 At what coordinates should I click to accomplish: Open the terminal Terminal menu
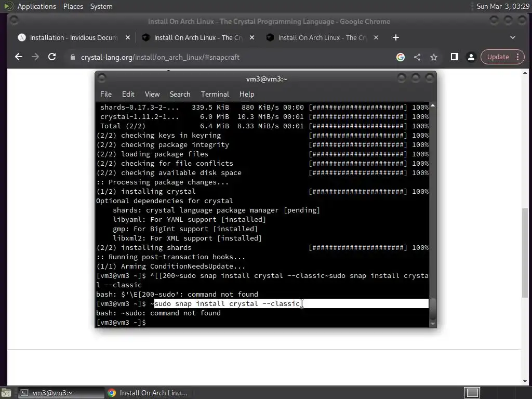point(215,95)
